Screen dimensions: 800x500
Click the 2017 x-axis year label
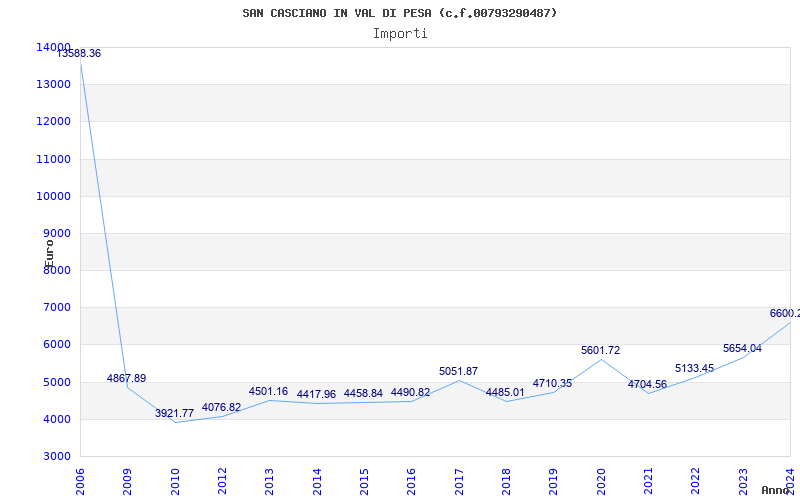(x=459, y=482)
